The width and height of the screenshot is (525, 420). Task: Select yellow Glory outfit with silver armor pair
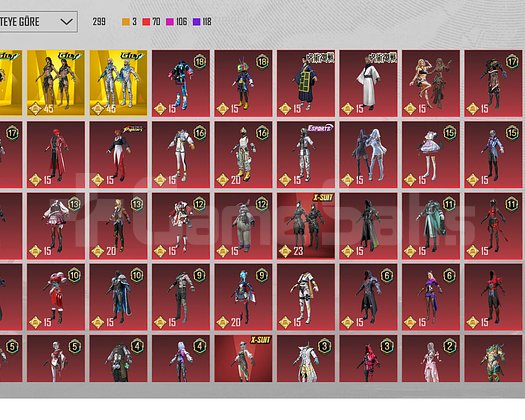(x=118, y=83)
